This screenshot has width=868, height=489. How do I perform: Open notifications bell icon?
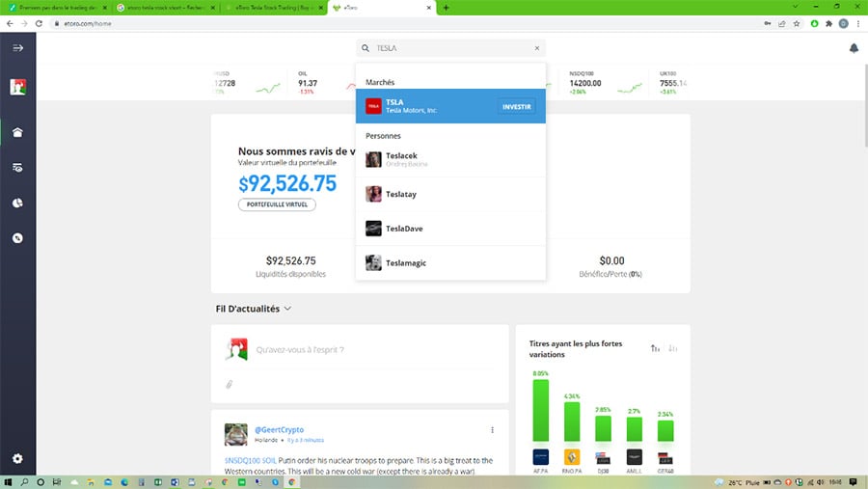854,48
